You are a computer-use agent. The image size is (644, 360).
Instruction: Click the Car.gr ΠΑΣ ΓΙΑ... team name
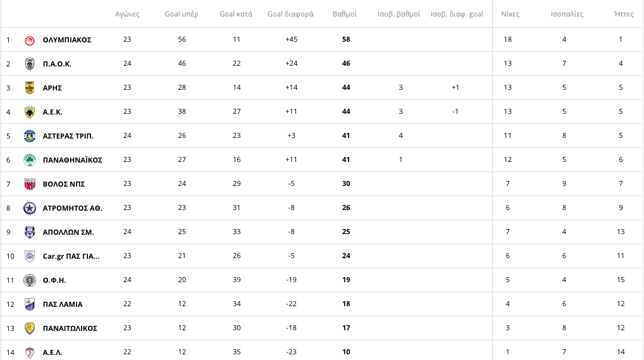click(x=71, y=256)
